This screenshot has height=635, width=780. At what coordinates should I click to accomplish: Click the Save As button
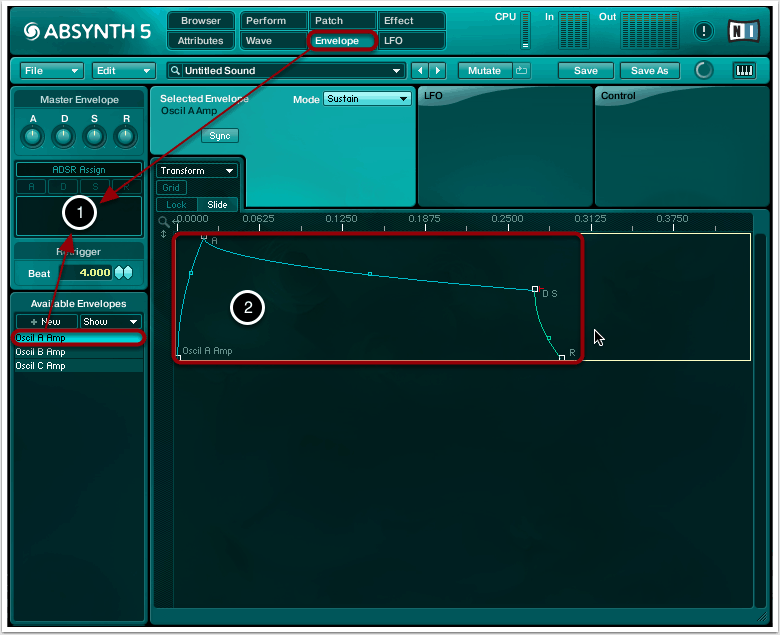tap(650, 71)
